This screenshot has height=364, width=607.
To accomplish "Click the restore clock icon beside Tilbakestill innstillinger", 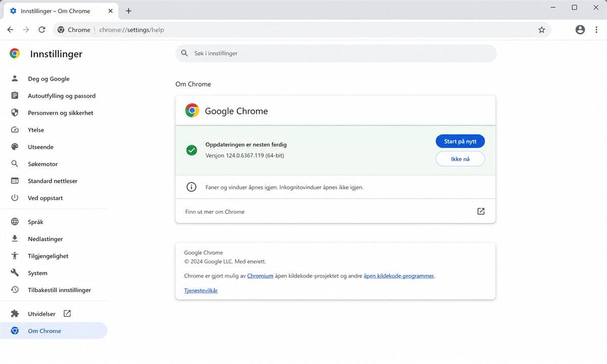I will click(x=15, y=290).
